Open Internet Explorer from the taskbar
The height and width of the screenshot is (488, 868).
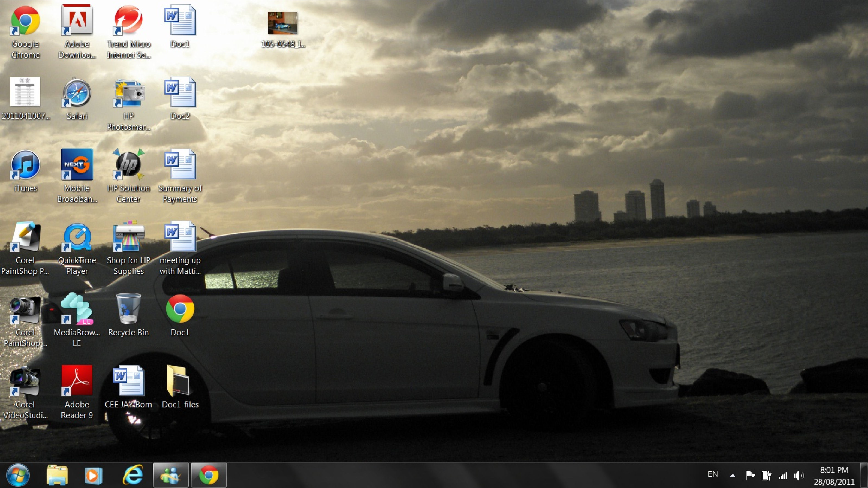(x=133, y=475)
